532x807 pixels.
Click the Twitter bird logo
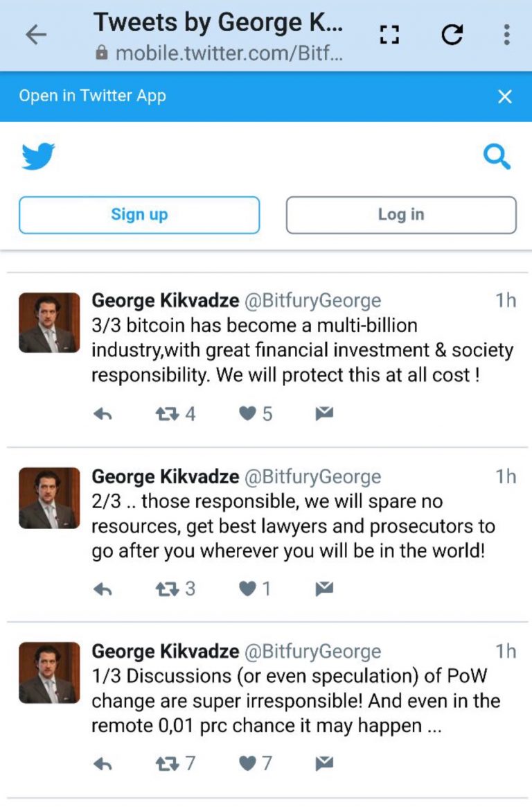pos(38,156)
